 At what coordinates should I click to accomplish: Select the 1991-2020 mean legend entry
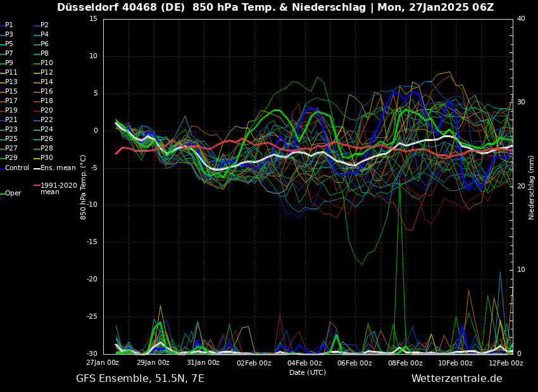click(58, 188)
